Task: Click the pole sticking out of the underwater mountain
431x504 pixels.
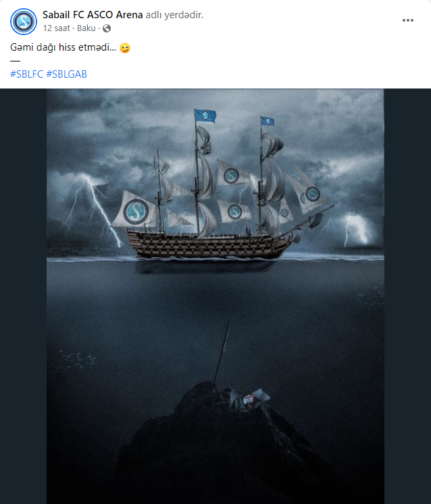Action: 222,353
